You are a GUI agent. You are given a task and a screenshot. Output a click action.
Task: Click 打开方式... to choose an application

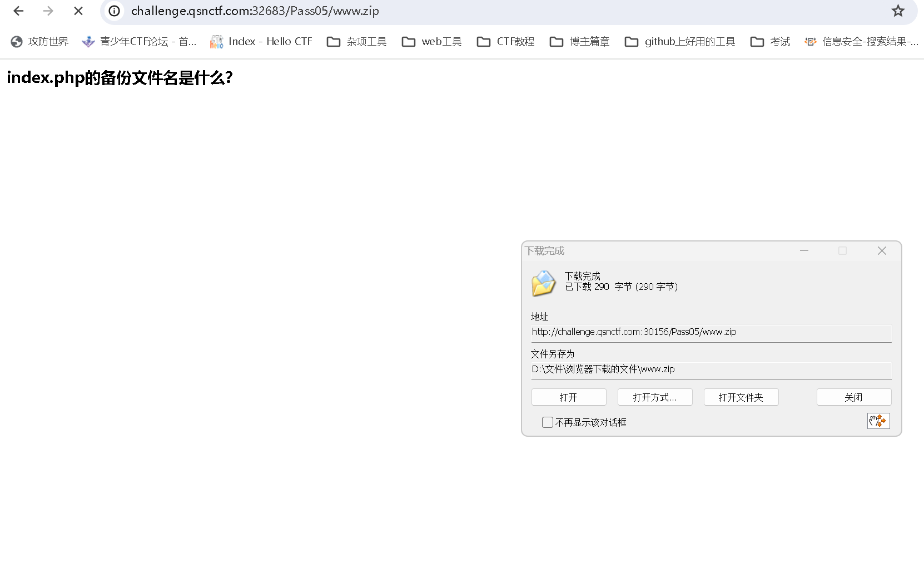654,397
